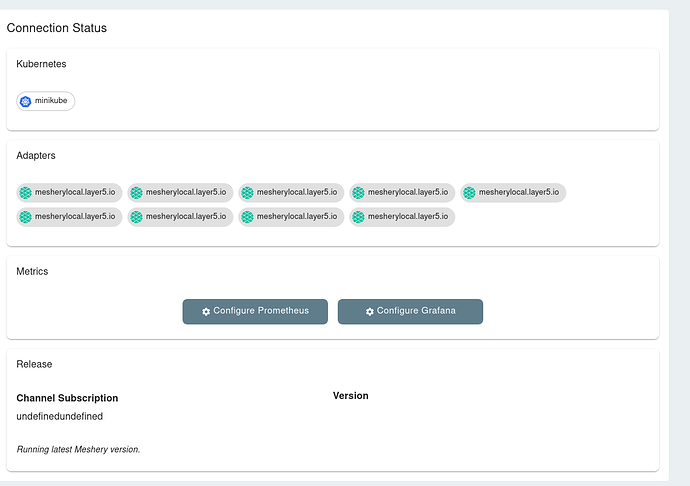The width and height of the screenshot is (690, 486).
Task: Ping the last mesherylocal.layer5.io chip in bottom row
Action: point(402,217)
